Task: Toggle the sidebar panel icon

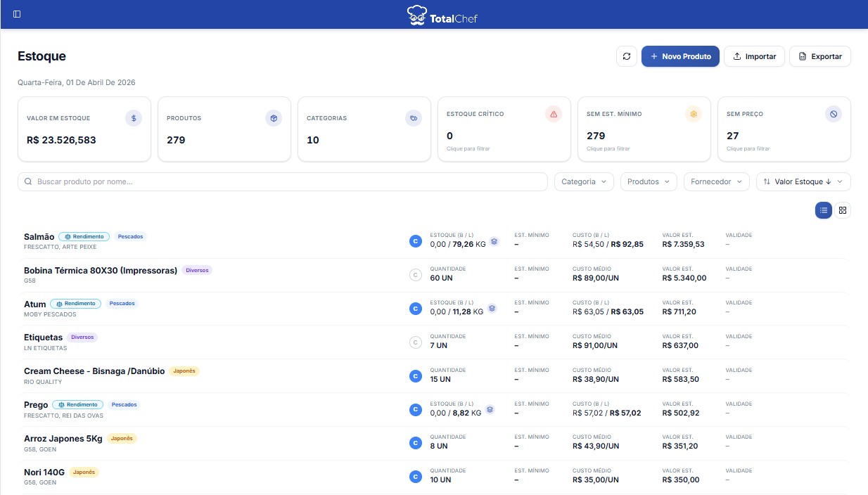Action: click(17, 14)
